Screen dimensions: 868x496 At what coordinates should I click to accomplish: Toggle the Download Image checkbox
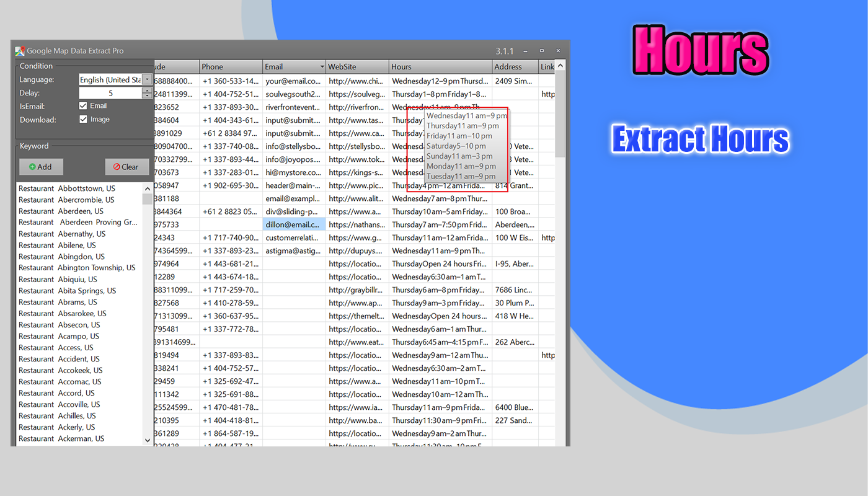coord(83,120)
